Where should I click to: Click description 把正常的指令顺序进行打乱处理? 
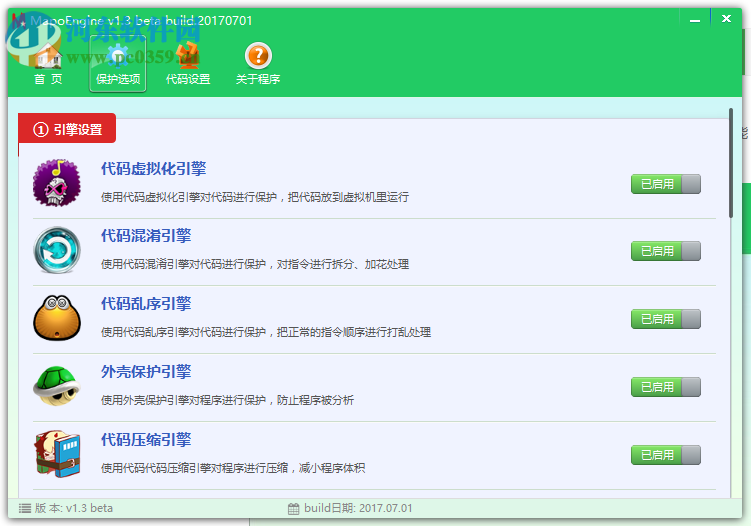point(354,332)
